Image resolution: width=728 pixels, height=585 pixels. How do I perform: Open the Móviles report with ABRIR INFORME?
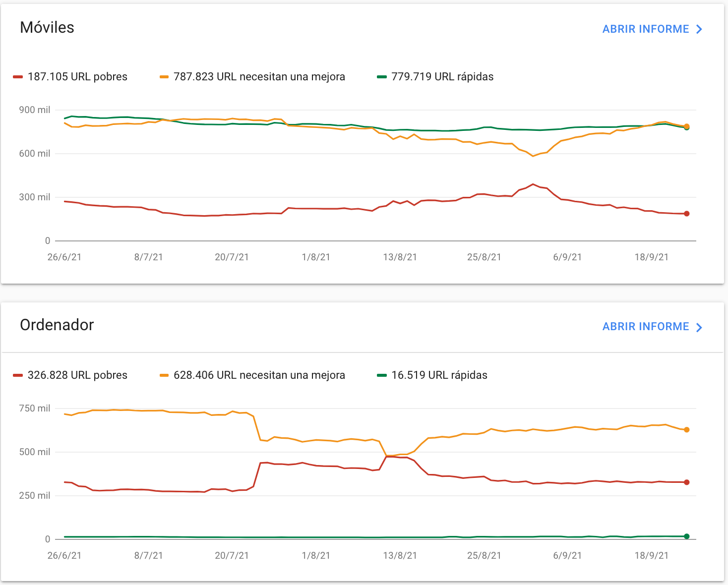[x=645, y=29]
